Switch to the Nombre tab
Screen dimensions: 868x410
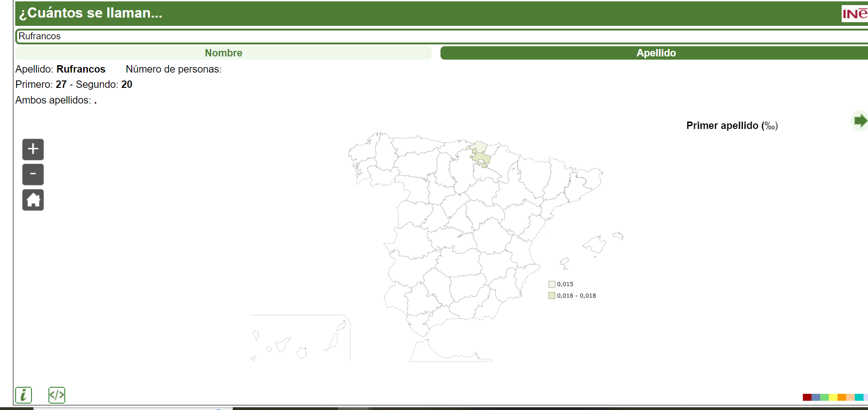coord(223,53)
